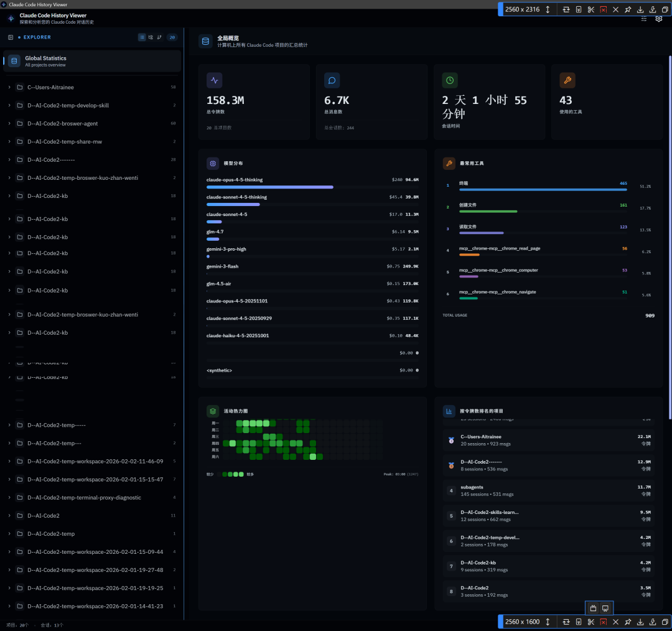Image resolution: width=672 pixels, height=631 pixels.
Task: Open the D--AI-Code2-temp-share-mw project
Action: (91, 141)
